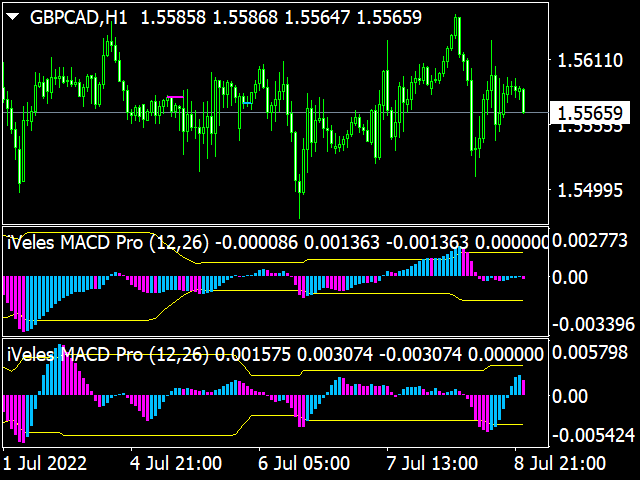Image resolution: width=640 pixels, height=480 pixels.
Task: Select the time axis label 4 Jul 21:00
Action: [176, 464]
